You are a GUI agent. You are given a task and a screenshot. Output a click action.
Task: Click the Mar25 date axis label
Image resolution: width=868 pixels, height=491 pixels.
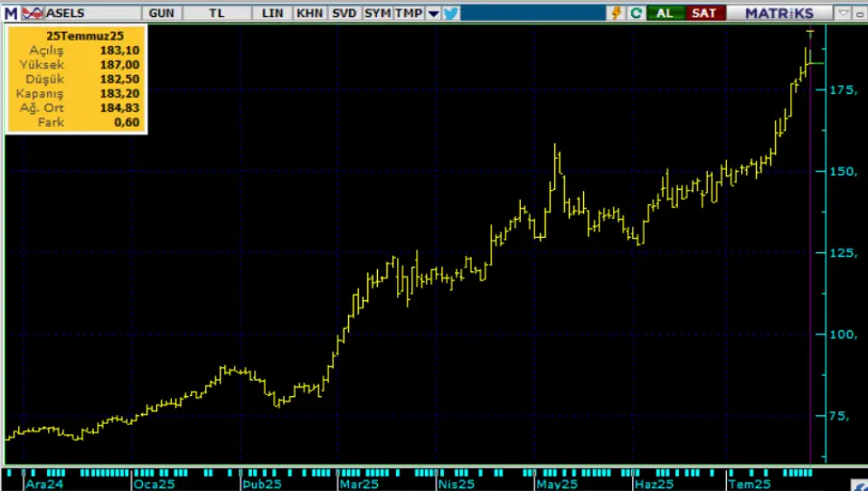359,485
